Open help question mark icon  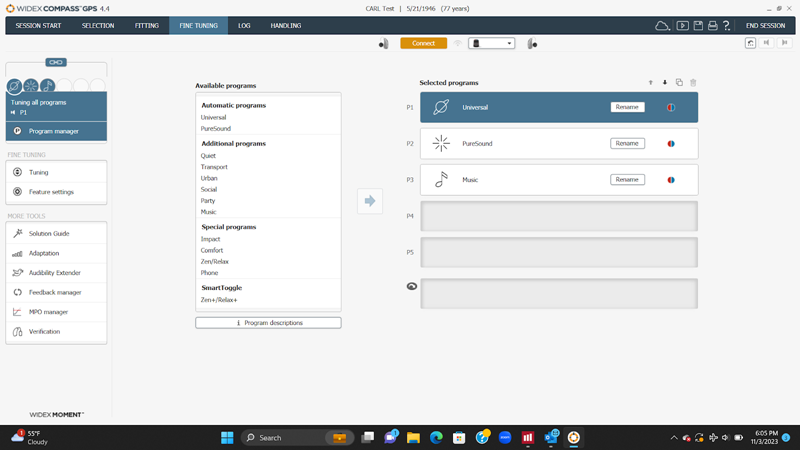727,26
